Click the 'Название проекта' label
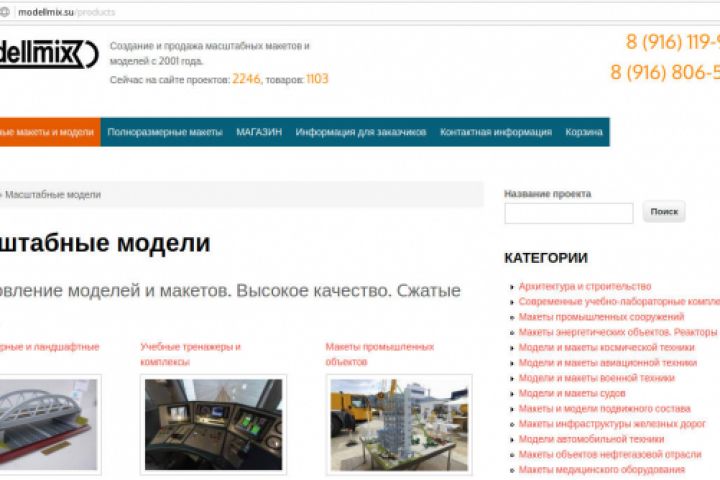Screen dimensions: 720x480 pyautogui.click(x=547, y=194)
